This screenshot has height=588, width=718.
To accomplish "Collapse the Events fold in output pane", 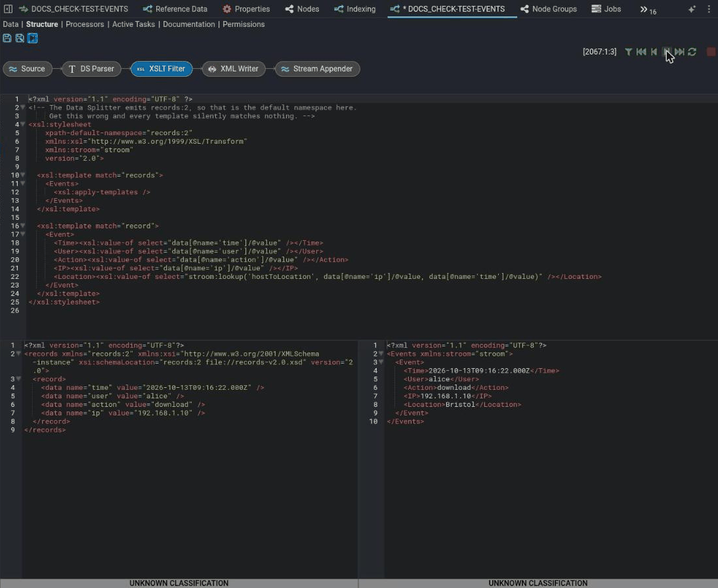I will (381, 354).
